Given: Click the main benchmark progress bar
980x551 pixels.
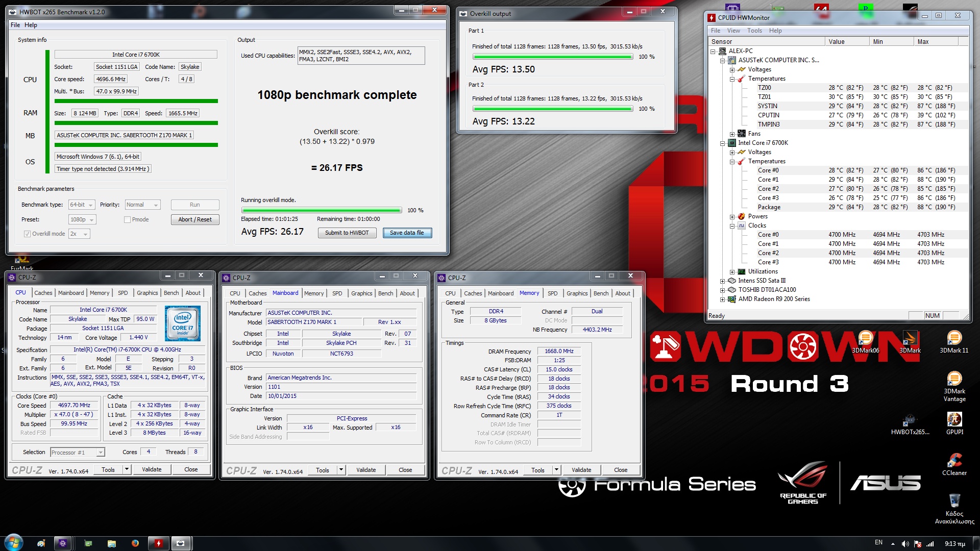Looking at the screenshot, I should 322,210.
